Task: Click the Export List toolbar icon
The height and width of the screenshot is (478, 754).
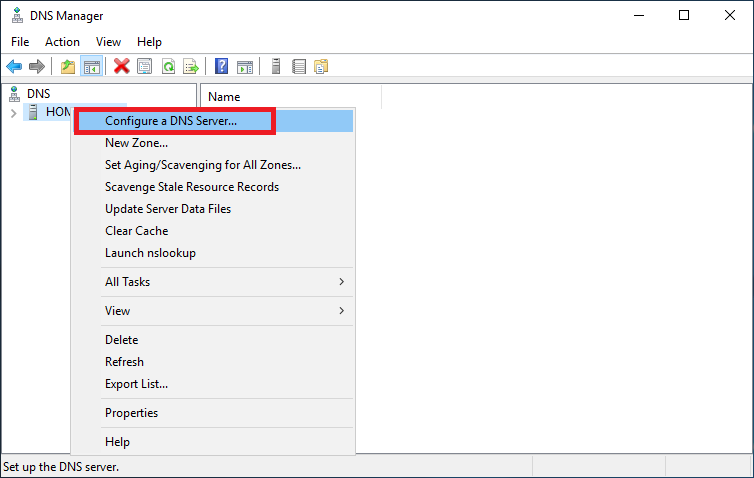Action: (x=191, y=67)
